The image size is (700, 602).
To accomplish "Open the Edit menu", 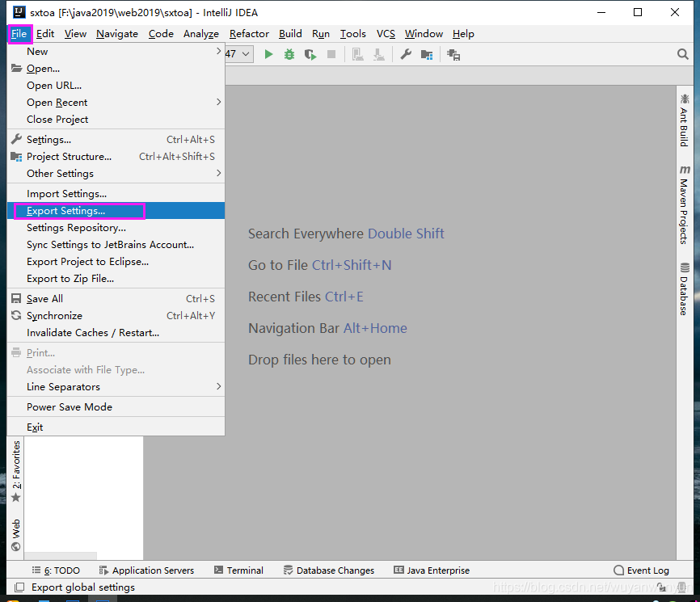I will click(45, 34).
